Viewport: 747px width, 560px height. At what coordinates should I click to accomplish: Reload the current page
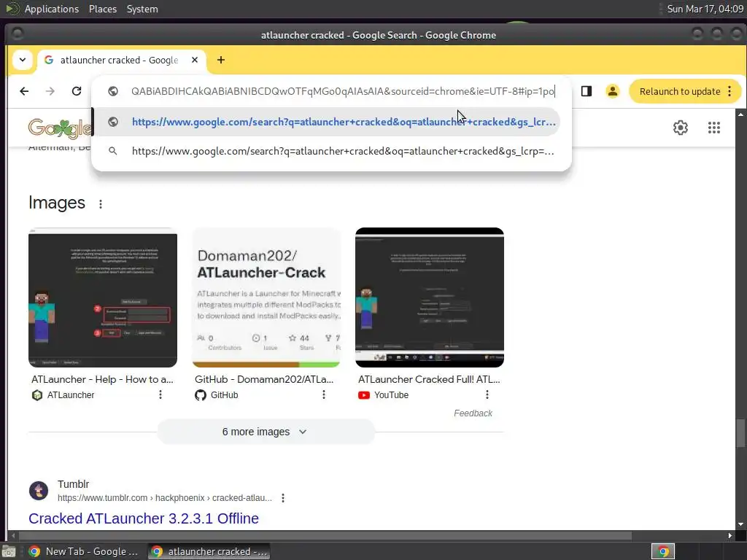(x=76, y=91)
